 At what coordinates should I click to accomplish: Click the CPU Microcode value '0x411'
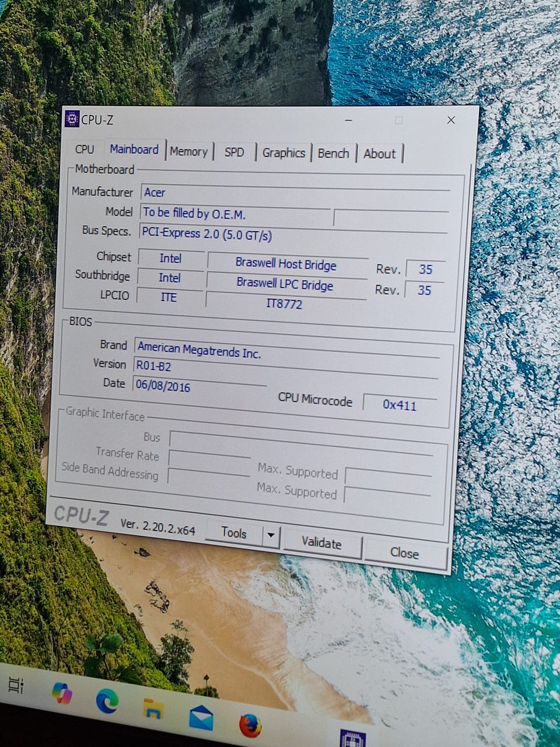[x=400, y=404]
